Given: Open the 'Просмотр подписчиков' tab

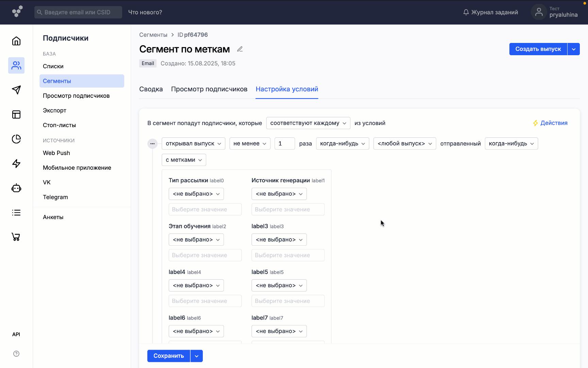Looking at the screenshot, I should (x=209, y=89).
